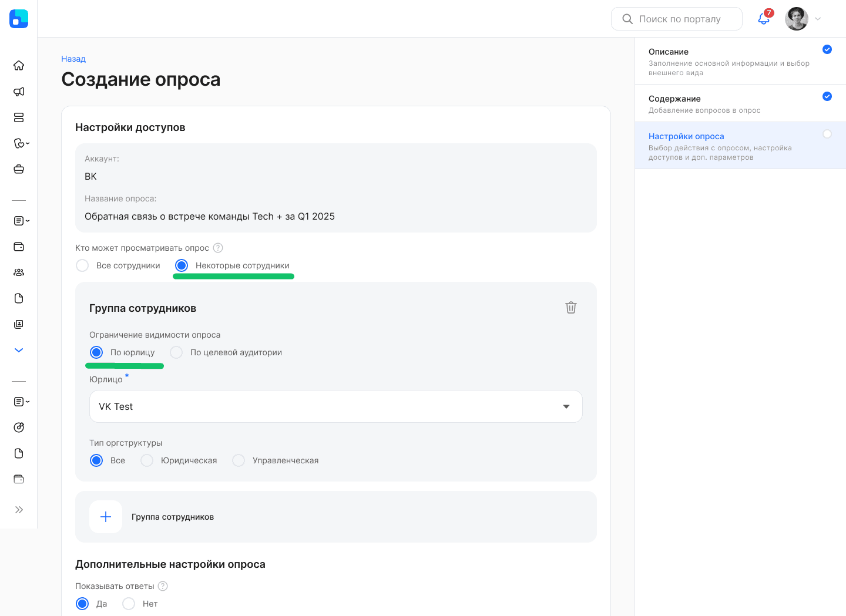This screenshot has width=846, height=616.
Task: Click the portal logo in top-left corner
Action: [19, 19]
